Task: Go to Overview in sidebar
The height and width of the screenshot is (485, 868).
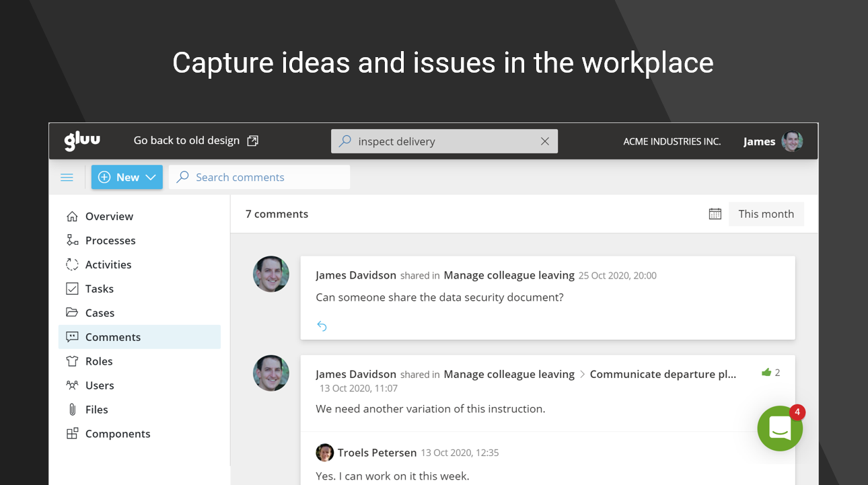Action: tap(109, 217)
